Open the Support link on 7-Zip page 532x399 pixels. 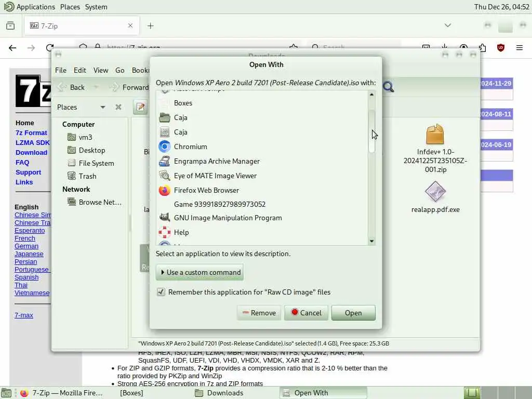click(28, 172)
